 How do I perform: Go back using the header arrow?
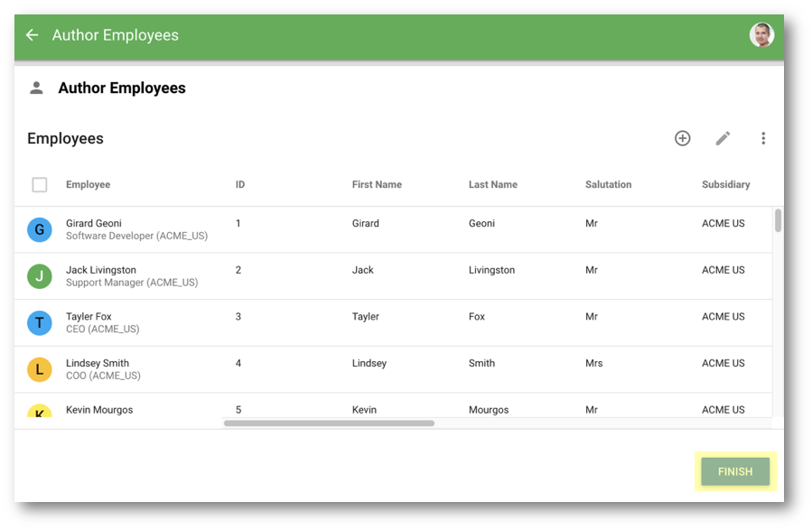tap(33, 34)
